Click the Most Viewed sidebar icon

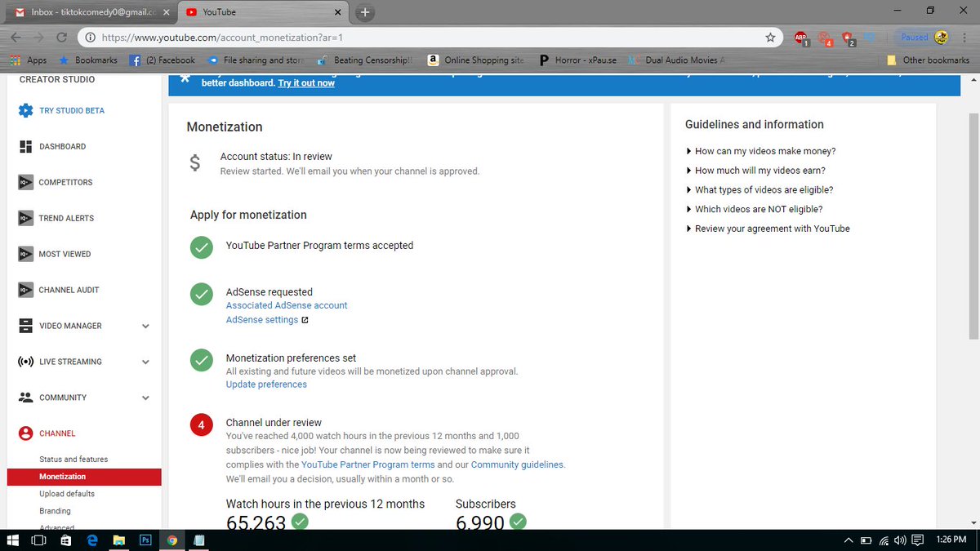(x=25, y=254)
